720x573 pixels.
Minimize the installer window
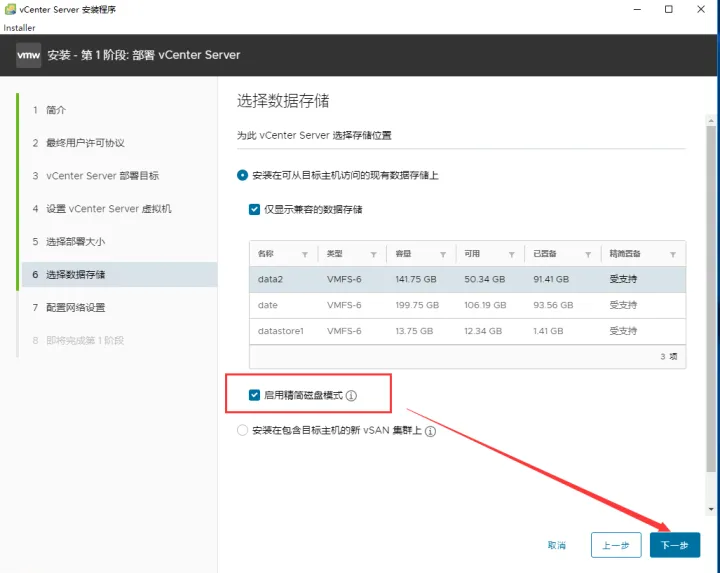click(637, 9)
